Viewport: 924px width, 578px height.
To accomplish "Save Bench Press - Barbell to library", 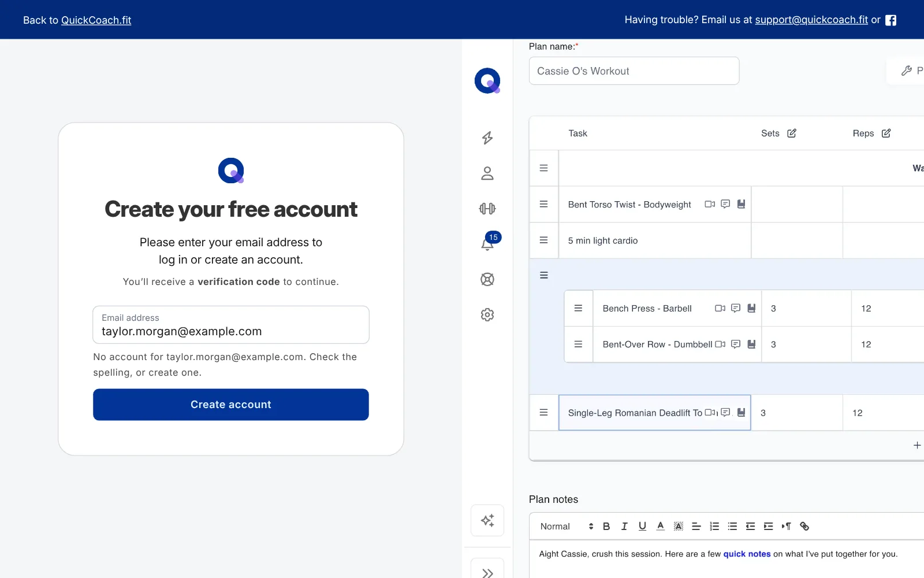I will (x=752, y=308).
